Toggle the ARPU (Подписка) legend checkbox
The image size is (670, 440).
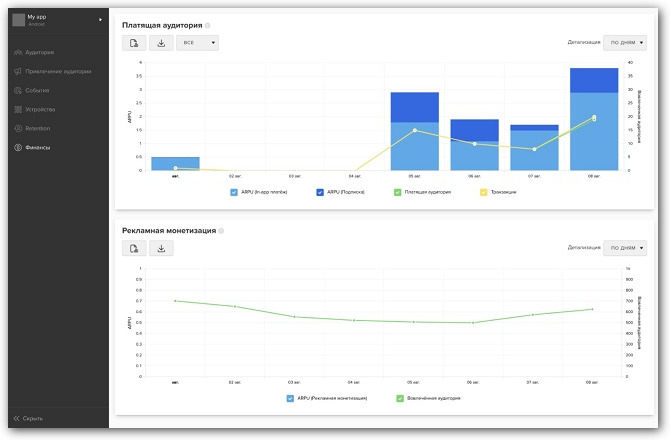click(x=318, y=191)
